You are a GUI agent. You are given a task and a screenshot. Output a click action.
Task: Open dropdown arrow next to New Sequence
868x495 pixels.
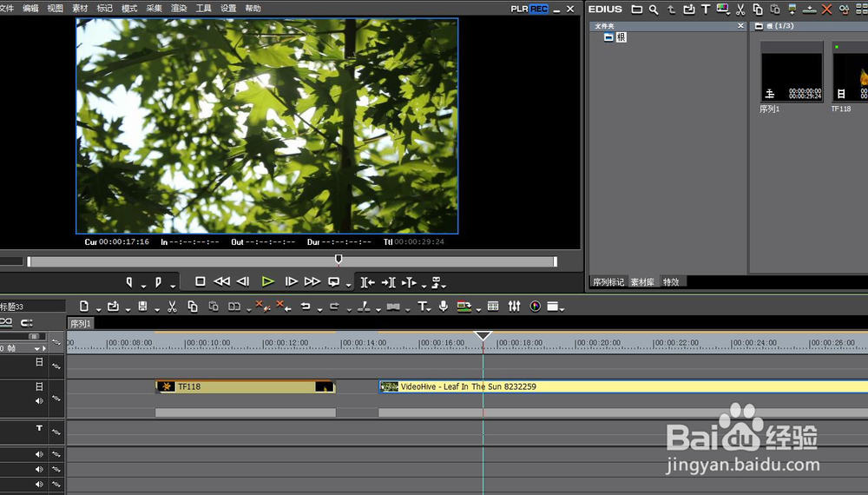tap(98, 309)
